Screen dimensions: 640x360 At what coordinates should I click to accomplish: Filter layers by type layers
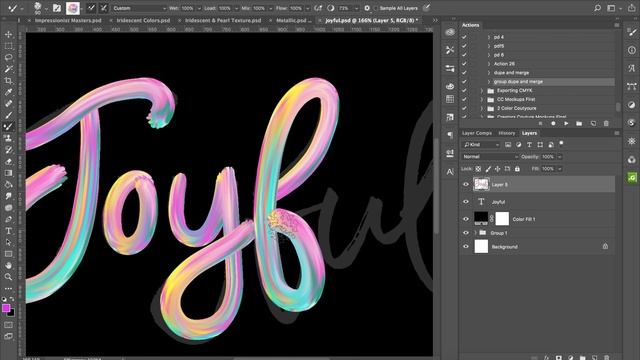pos(529,144)
